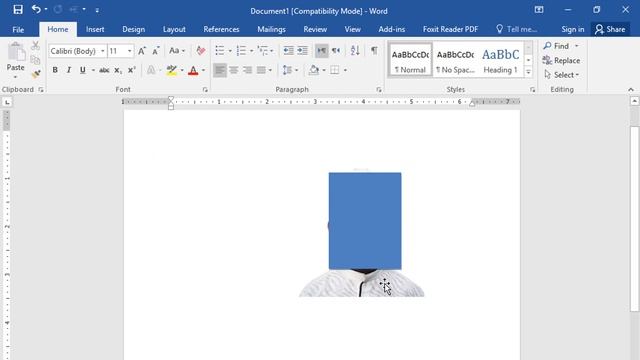This screenshot has height=360, width=640.
Task: Toggle underline formatting
Action: (83, 70)
